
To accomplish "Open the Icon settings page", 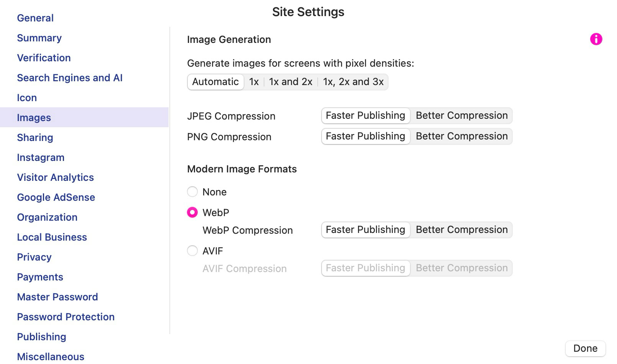I will (x=27, y=98).
